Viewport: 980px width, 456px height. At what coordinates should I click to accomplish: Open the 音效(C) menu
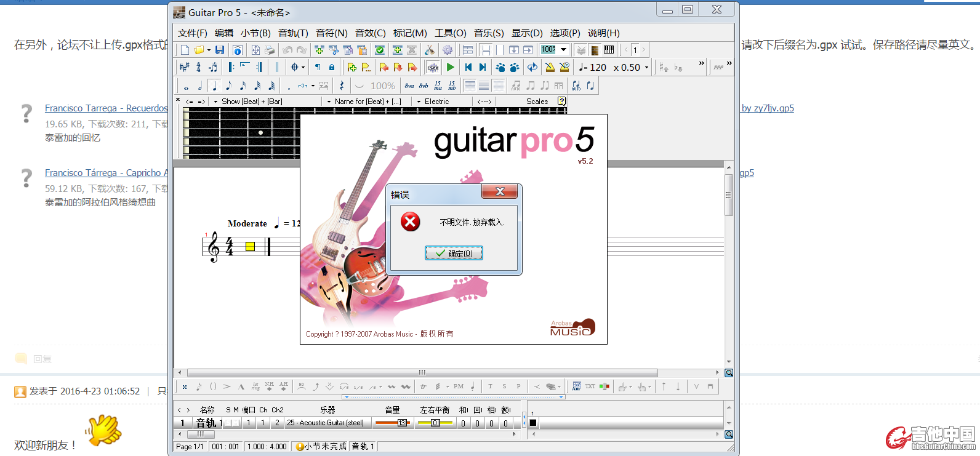[371, 33]
